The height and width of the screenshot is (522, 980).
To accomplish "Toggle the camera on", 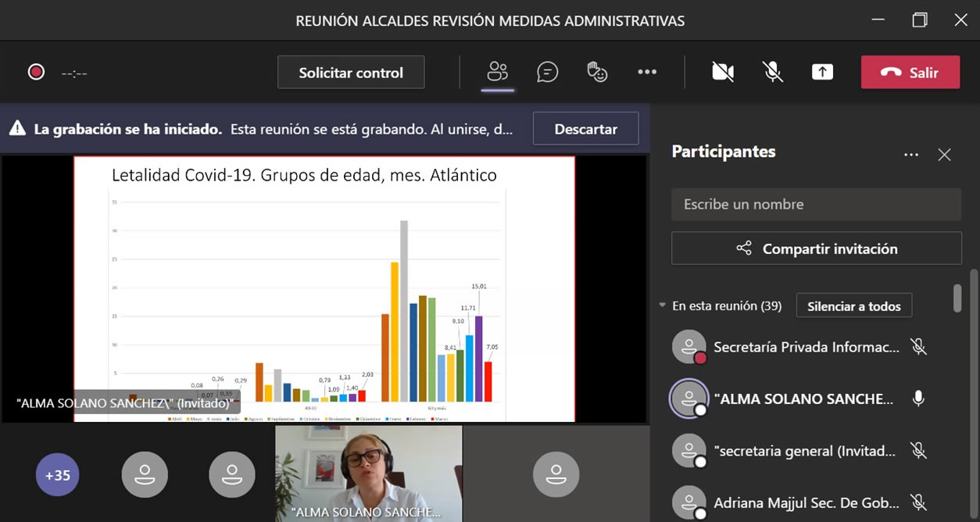I will pyautogui.click(x=723, y=72).
